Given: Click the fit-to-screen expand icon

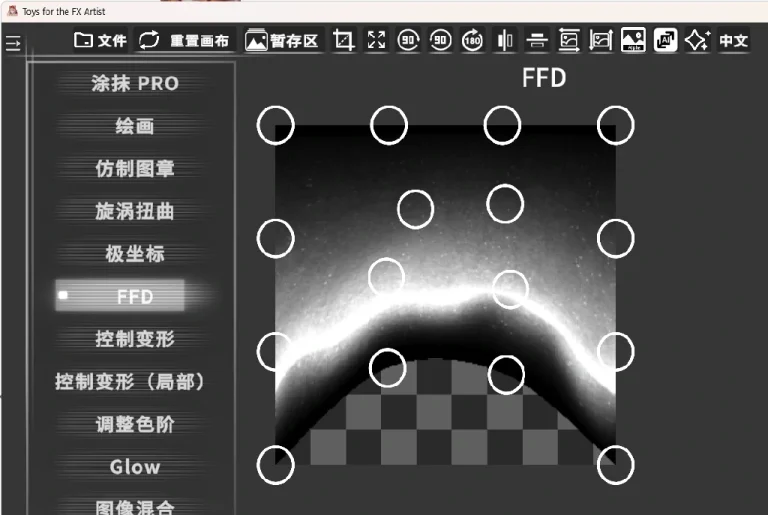Looking at the screenshot, I should (x=377, y=41).
